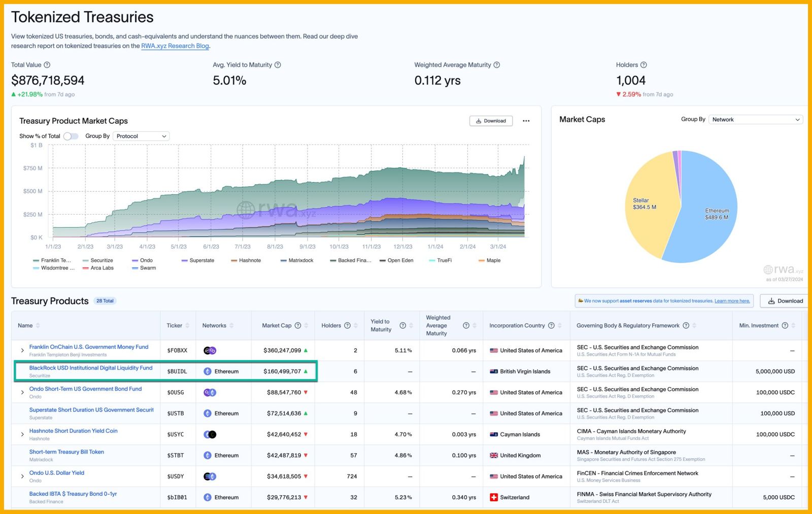
Task: Sort table by Name column arrows
Action: coord(38,326)
